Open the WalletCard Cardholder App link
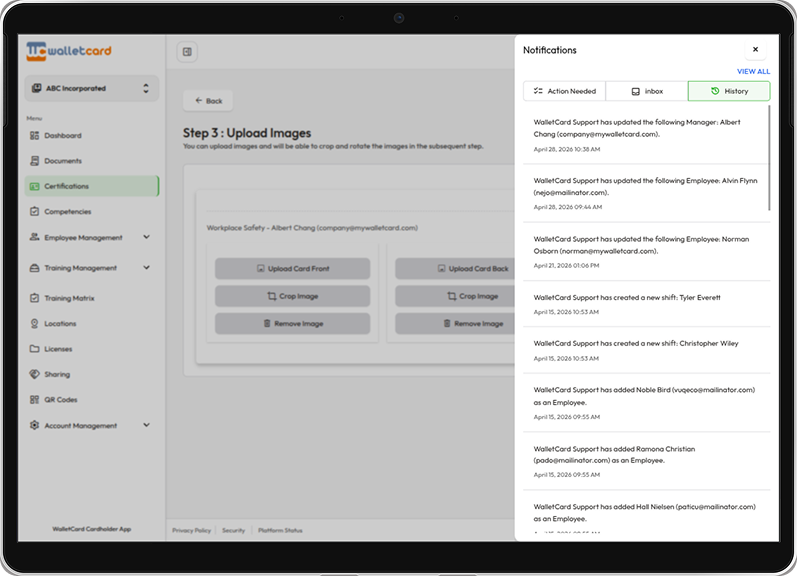 tap(91, 529)
